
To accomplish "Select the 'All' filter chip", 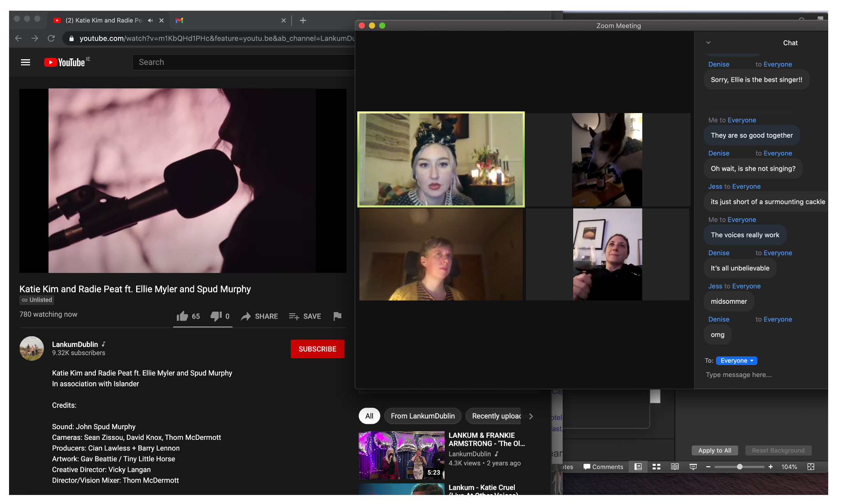I will click(x=369, y=416).
